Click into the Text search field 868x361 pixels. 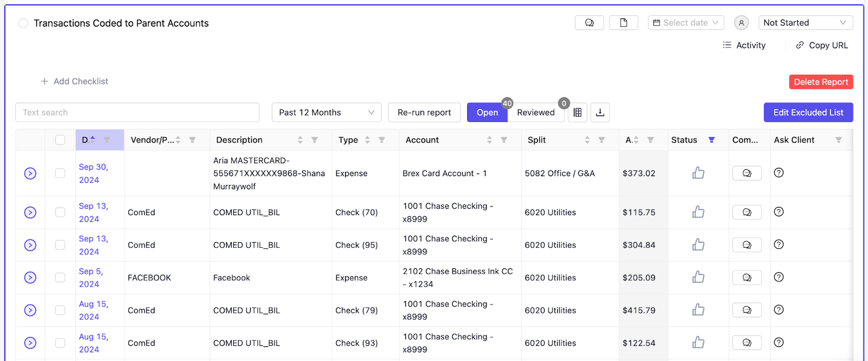pyautogui.click(x=137, y=112)
